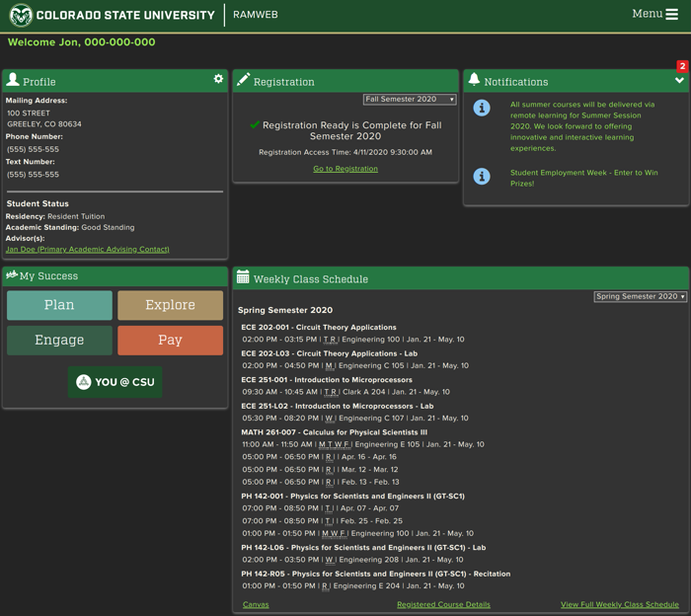The image size is (691, 616).
Task: Click the Clark A 204 class time row
Action: [x=345, y=392]
